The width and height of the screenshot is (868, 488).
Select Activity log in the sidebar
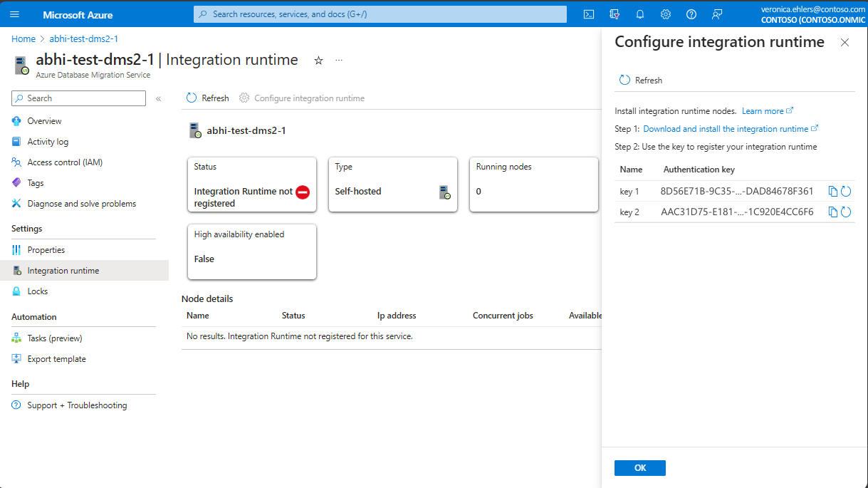[x=49, y=141]
